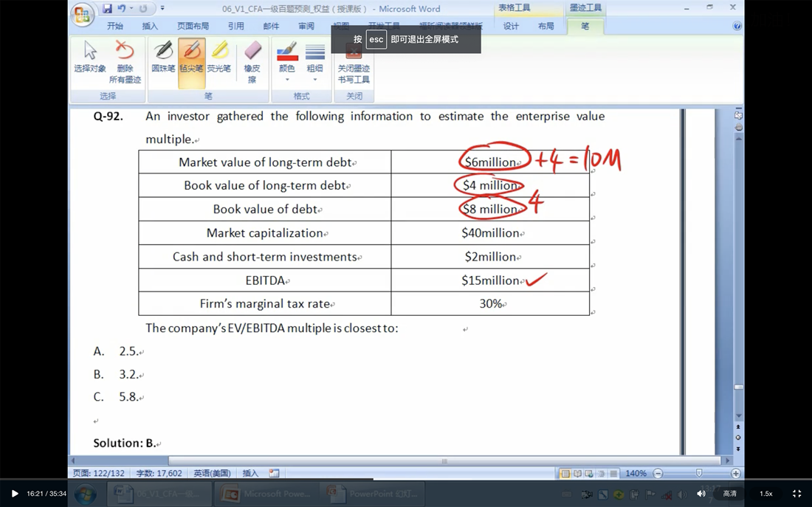Screen dimensions: 812x507
Task: Save document via Quick Access icon
Action: 107,8
